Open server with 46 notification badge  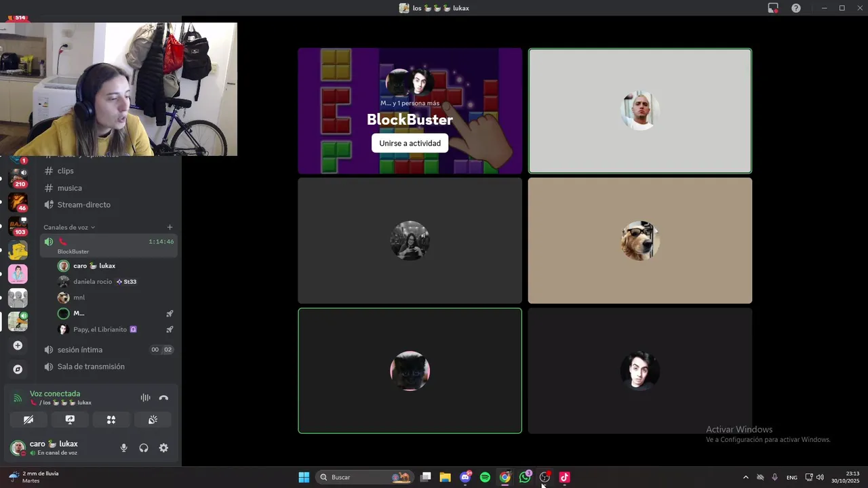coord(18,202)
